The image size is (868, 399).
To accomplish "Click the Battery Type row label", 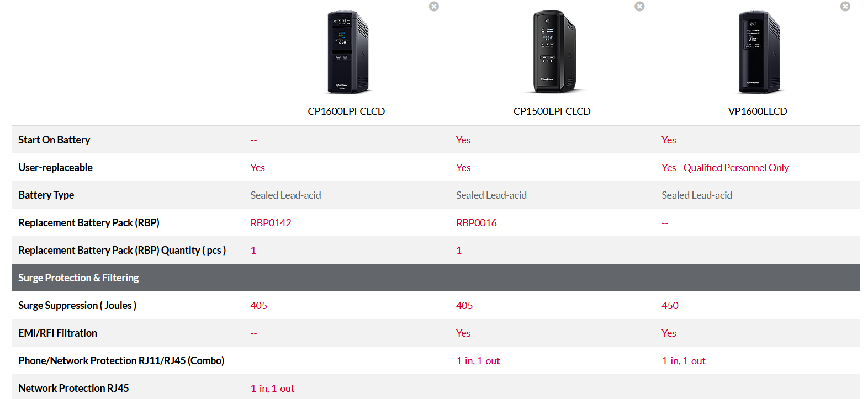I will pos(46,195).
